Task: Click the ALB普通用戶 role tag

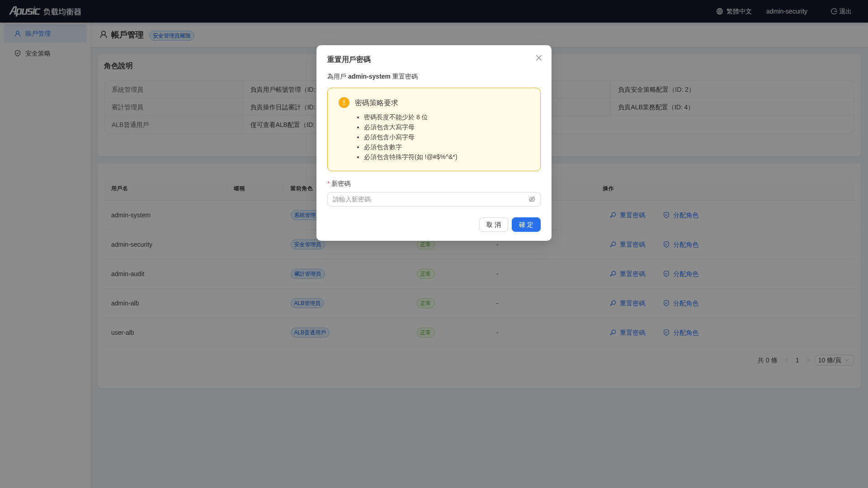Action: pos(310,333)
